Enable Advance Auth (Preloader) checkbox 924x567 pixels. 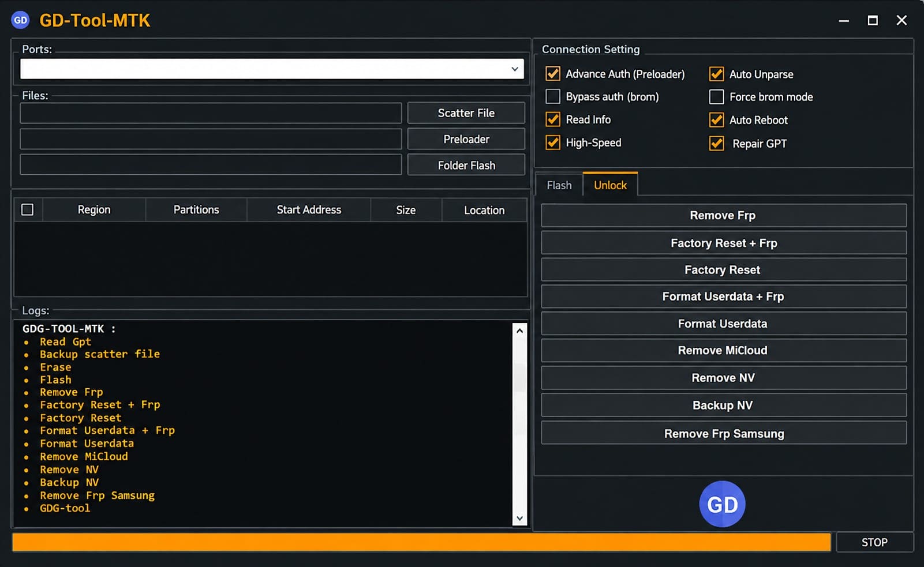click(553, 74)
